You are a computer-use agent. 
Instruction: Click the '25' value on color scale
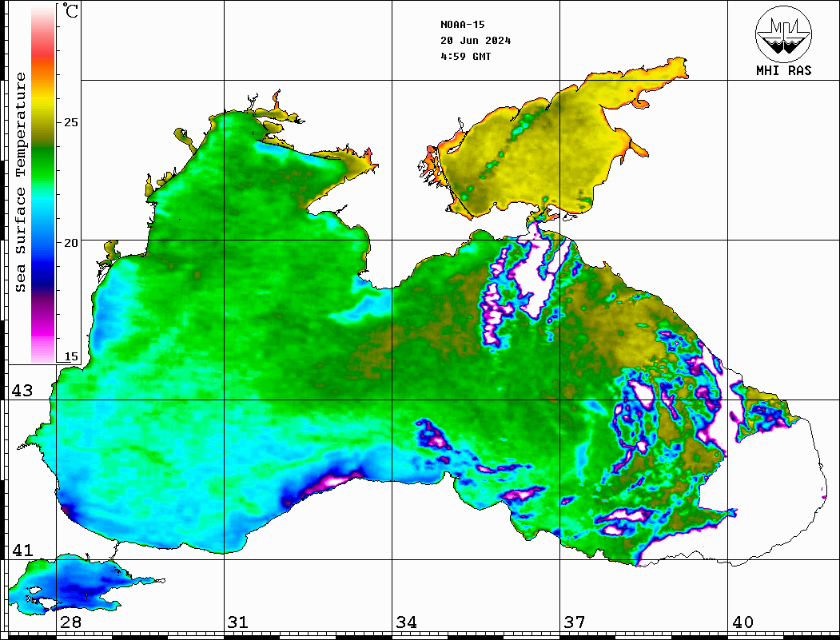pyautogui.click(x=70, y=122)
